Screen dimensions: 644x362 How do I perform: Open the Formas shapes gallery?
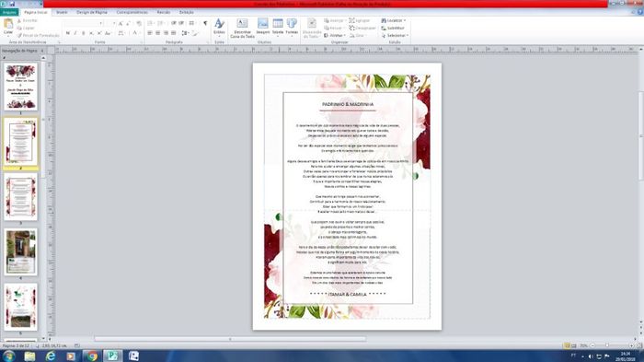point(292,27)
